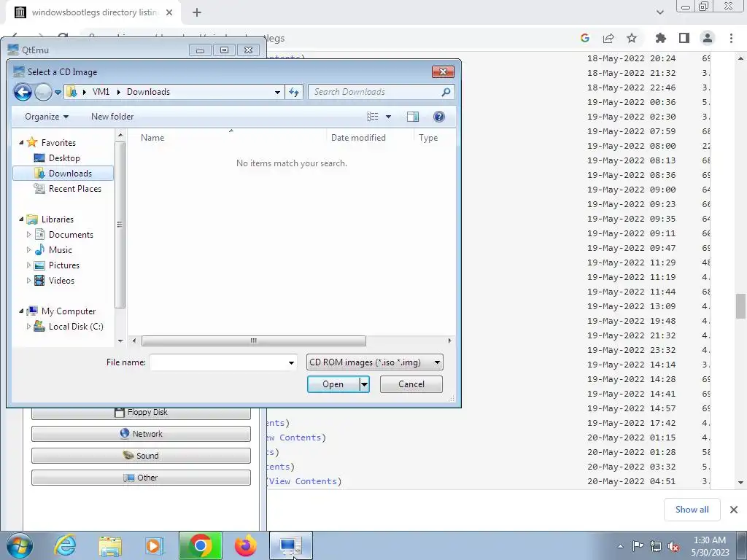The width and height of the screenshot is (747, 560).
Task: Click the Chrome tab search chevron
Action: point(659,12)
